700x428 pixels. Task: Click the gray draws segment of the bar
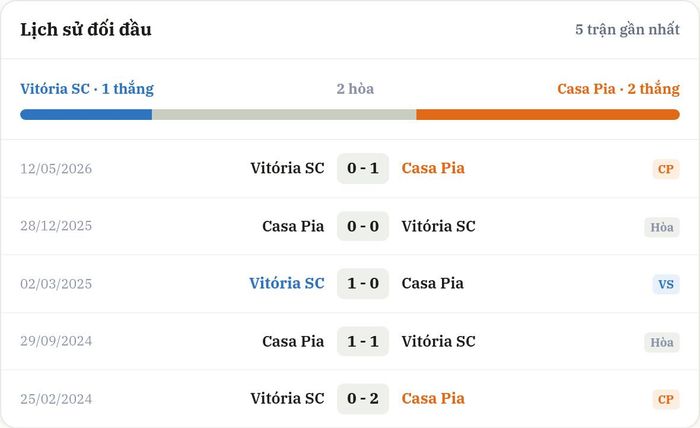pyautogui.click(x=284, y=115)
